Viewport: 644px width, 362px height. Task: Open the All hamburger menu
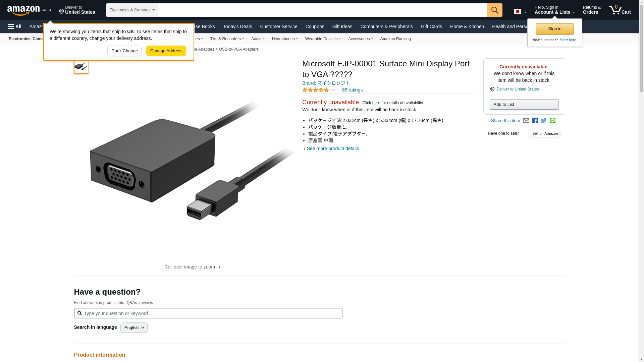tap(15, 26)
